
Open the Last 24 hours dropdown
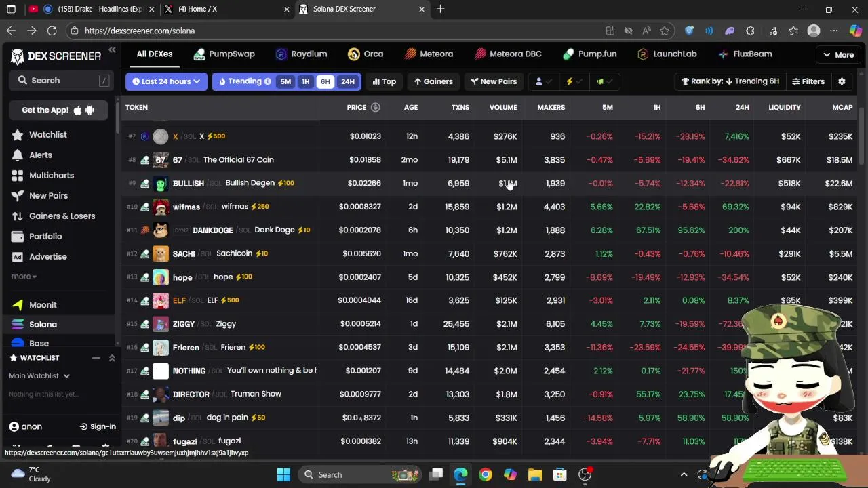(166, 81)
